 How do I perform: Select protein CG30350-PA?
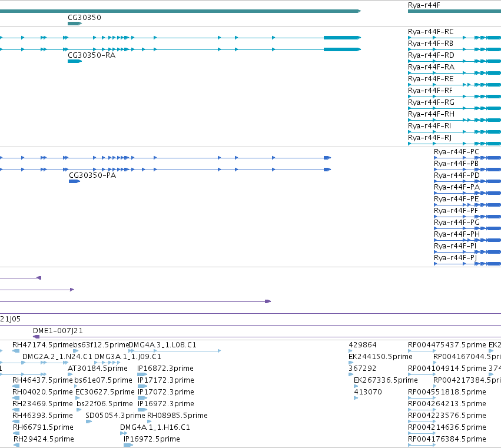(x=92, y=175)
